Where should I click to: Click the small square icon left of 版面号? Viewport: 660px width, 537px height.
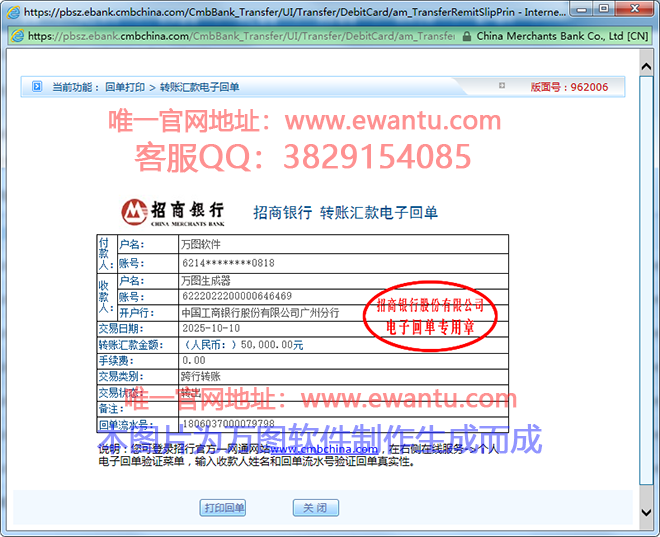[502, 85]
